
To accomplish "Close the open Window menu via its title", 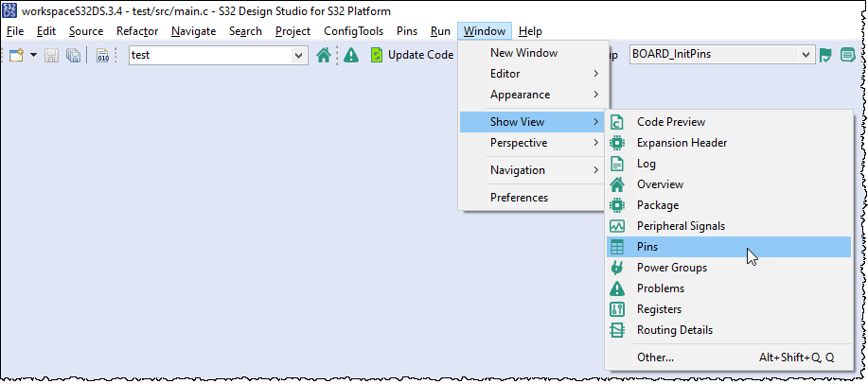I will coord(485,31).
